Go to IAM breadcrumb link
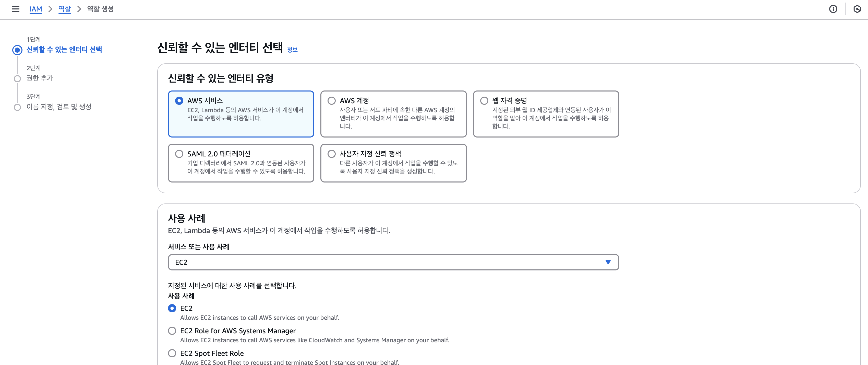This screenshot has width=868, height=365. point(36,9)
